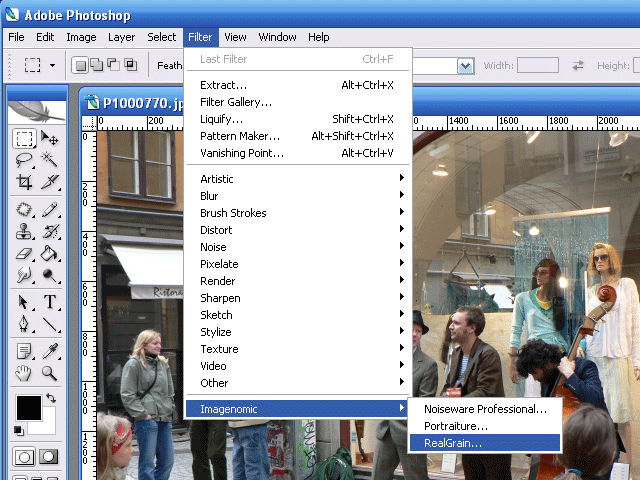Expand the Blur filter submenu
640x480 pixels.
pos(298,196)
